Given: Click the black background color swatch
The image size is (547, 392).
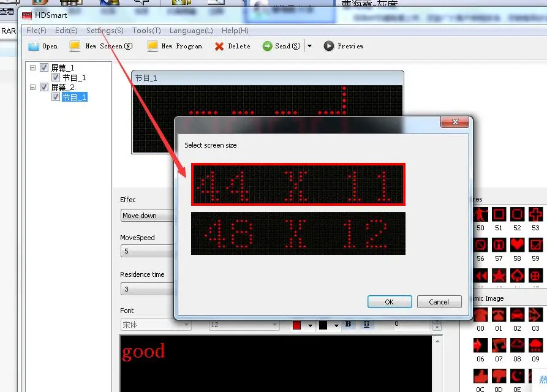Looking at the screenshot, I should 323,325.
